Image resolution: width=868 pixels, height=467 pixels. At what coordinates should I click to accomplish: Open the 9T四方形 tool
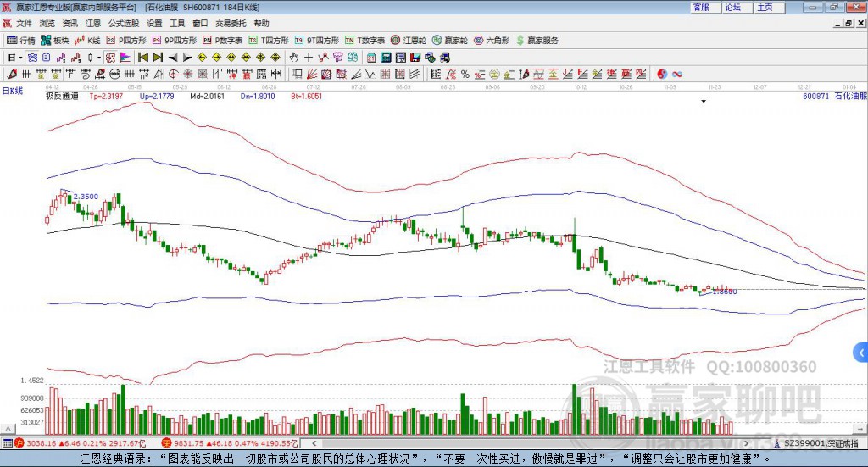pyautogui.click(x=317, y=41)
